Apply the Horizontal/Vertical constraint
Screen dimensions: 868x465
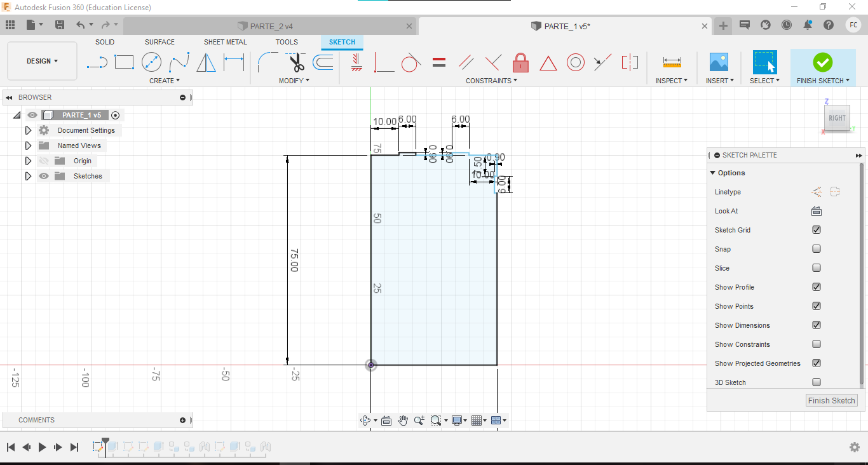tap(356, 62)
